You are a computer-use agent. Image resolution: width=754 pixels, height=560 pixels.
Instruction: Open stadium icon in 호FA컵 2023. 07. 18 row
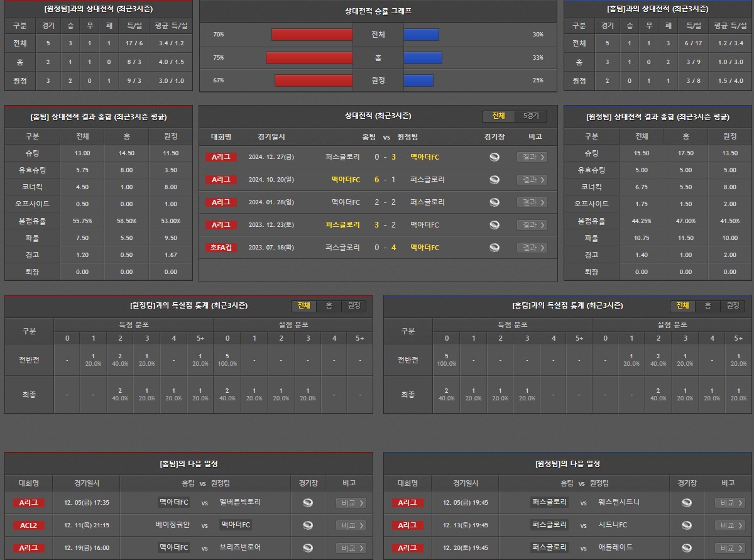[494, 248]
